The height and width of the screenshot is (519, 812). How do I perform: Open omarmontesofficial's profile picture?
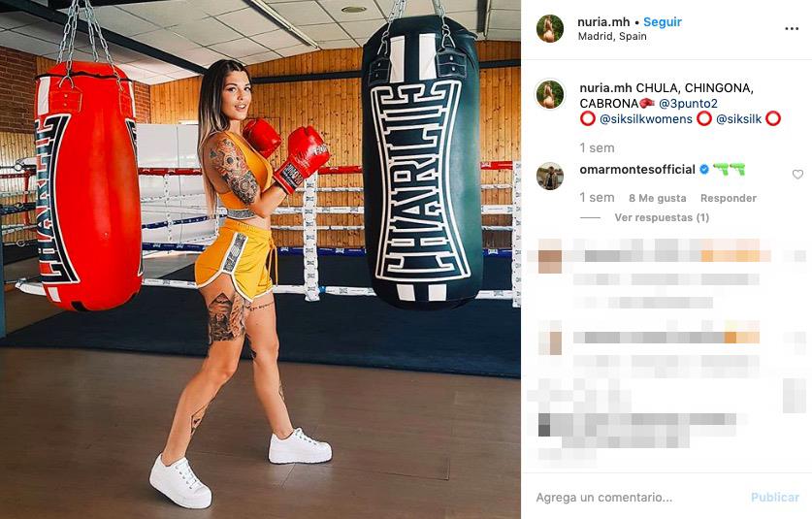(x=550, y=177)
